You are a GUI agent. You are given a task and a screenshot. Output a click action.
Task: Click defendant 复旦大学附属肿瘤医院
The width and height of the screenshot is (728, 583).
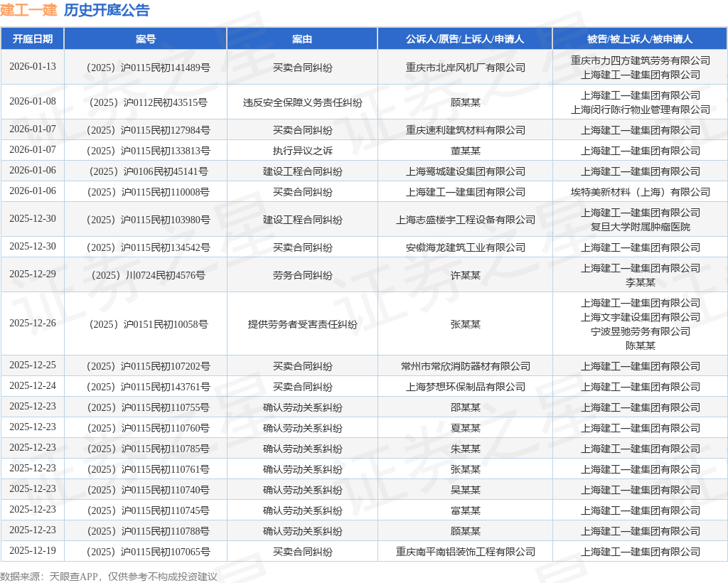(641, 227)
